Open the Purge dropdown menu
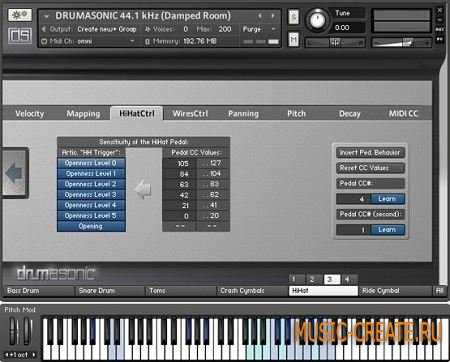Image resolution: width=450 pixels, height=362 pixels. (259, 29)
